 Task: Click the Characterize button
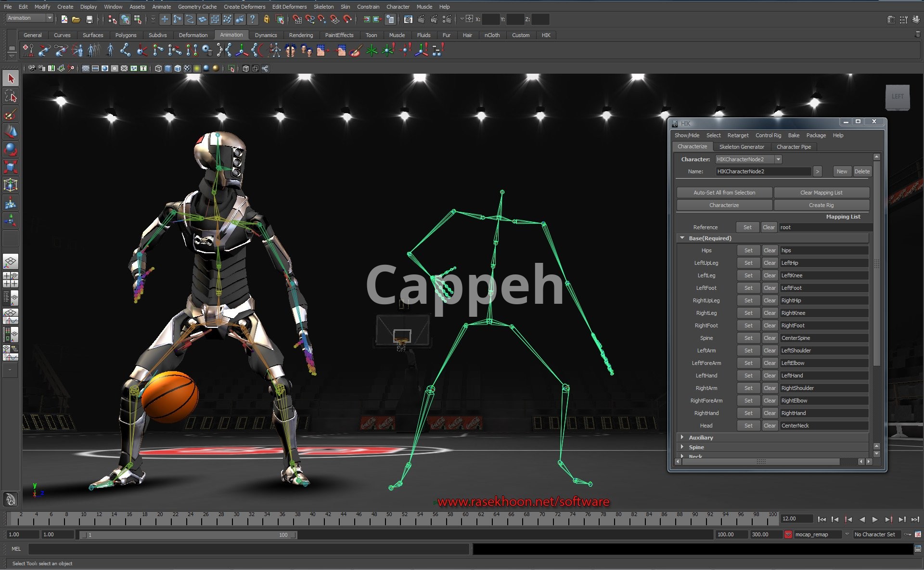pyautogui.click(x=724, y=205)
